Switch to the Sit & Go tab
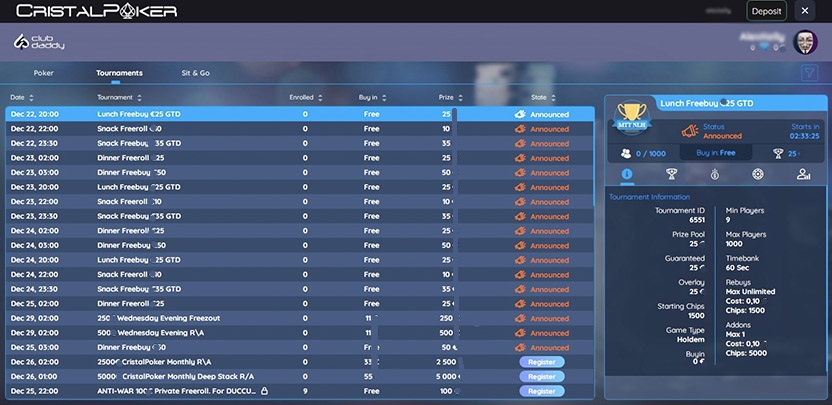 point(195,73)
